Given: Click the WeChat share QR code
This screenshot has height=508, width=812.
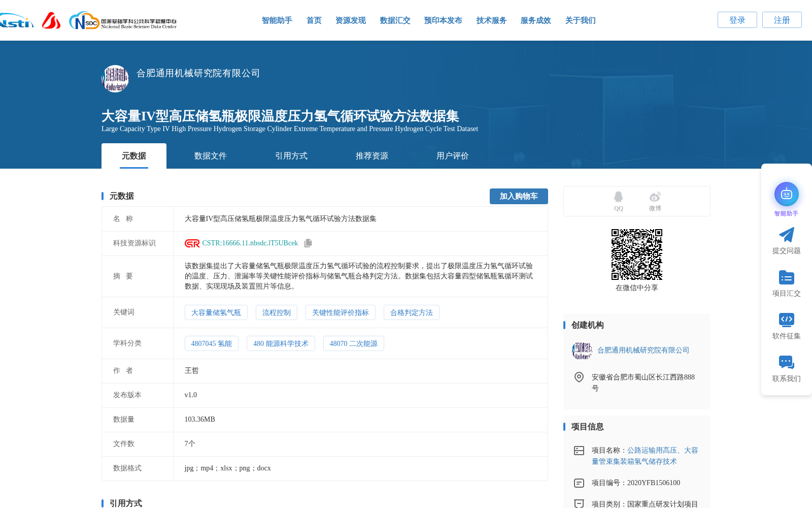Looking at the screenshot, I should click(637, 255).
